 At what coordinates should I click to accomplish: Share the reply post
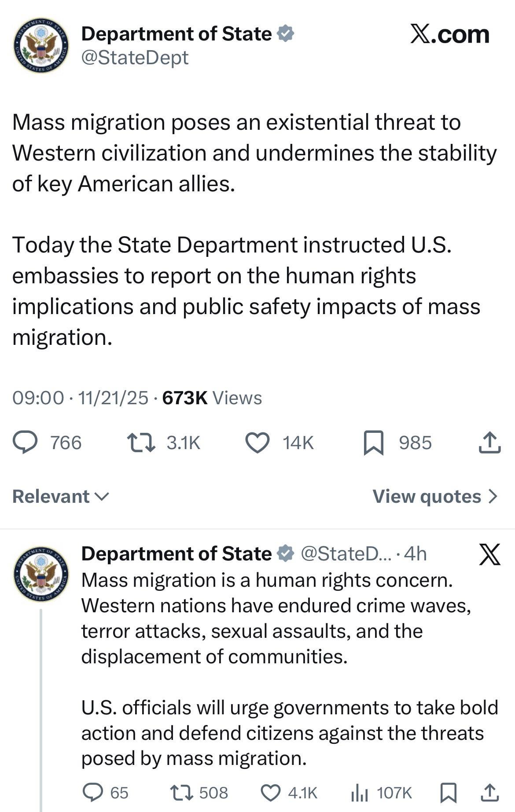(x=489, y=793)
